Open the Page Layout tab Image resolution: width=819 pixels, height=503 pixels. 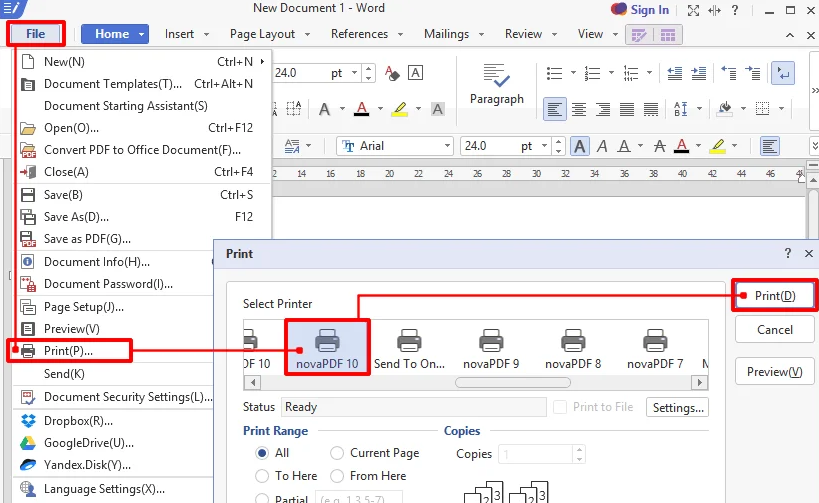pyautogui.click(x=262, y=34)
